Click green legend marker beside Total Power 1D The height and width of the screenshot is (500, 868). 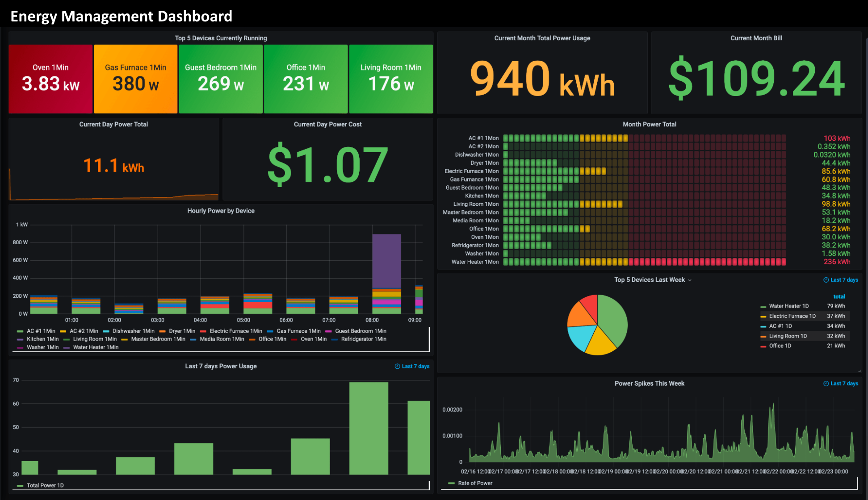point(20,486)
